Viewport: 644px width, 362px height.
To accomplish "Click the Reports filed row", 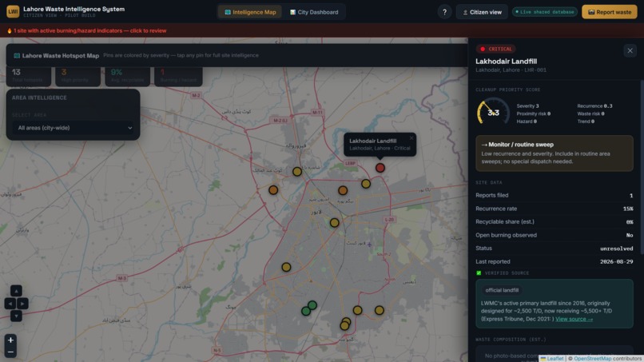I will pos(554,195).
